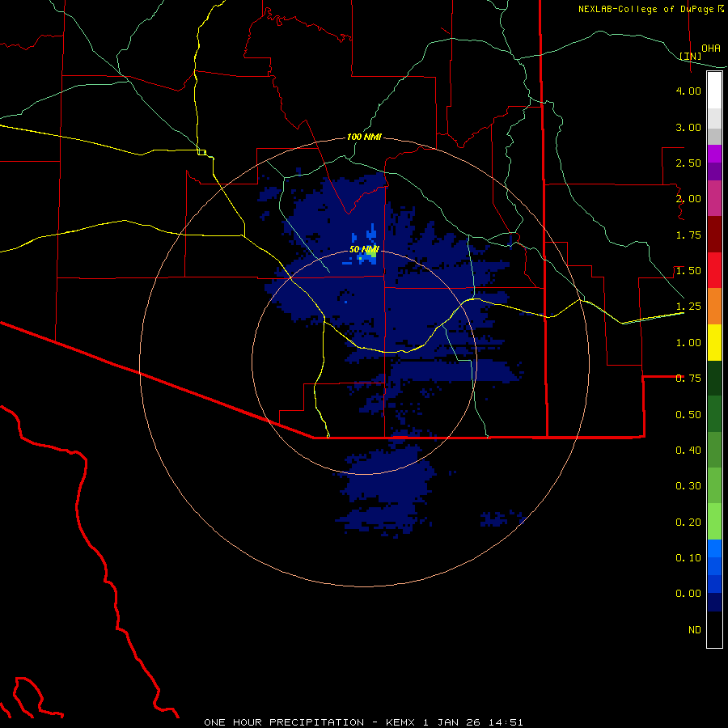728x728 pixels.
Task: Click the 0.30 legend value
Action: pyautogui.click(x=688, y=486)
